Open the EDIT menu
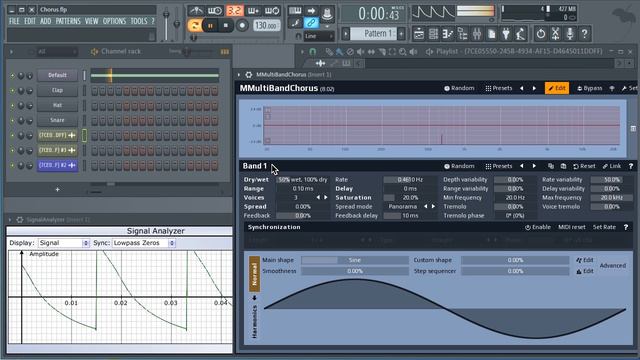Viewport: 640px width, 360px height. click(x=30, y=21)
